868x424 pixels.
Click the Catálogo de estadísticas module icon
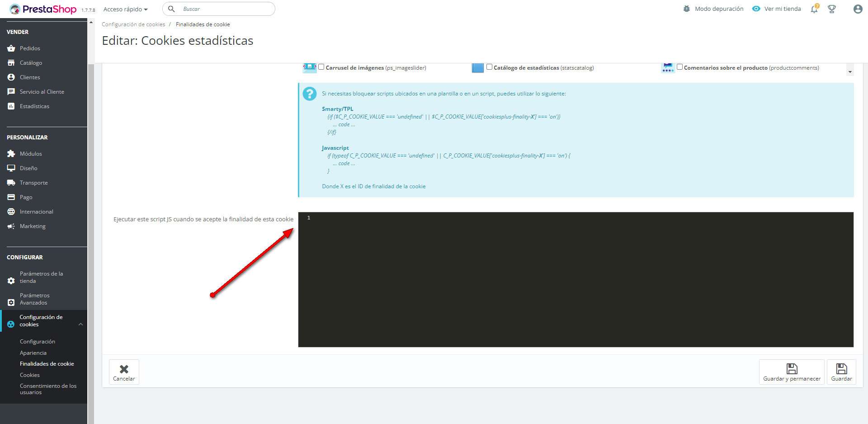pyautogui.click(x=478, y=68)
